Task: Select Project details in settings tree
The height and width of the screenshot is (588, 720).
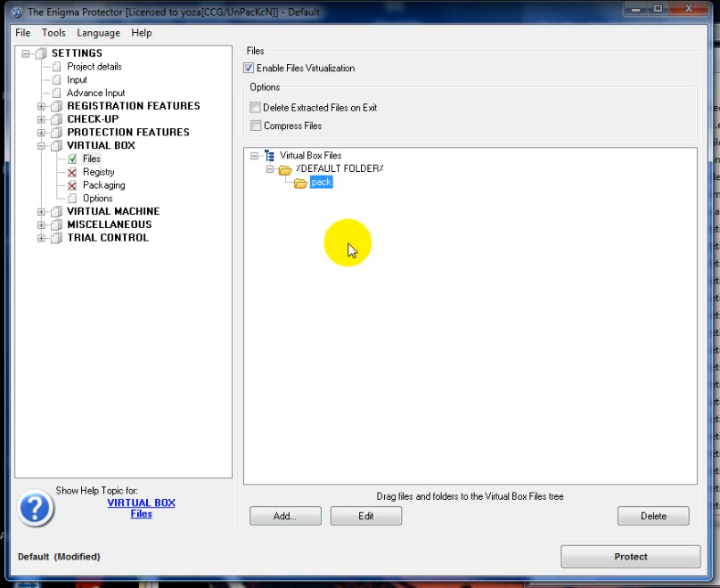Action: [x=94, y=67]
